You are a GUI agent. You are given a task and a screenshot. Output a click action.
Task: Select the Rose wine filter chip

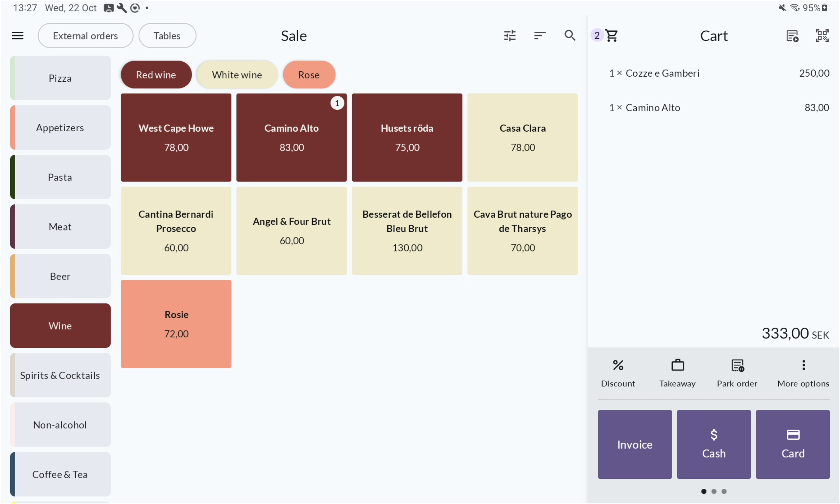[309, 75]
